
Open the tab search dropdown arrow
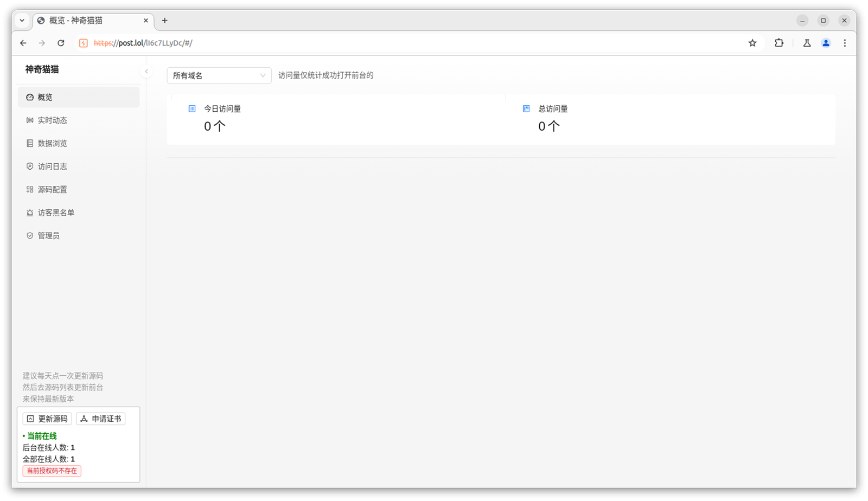click(22, 21)
